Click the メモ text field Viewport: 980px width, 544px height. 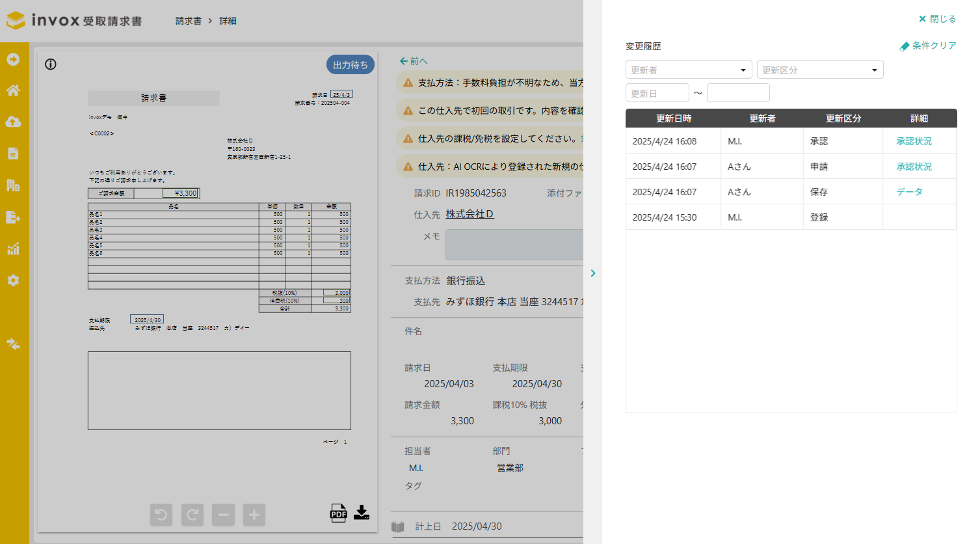(514, 245)
